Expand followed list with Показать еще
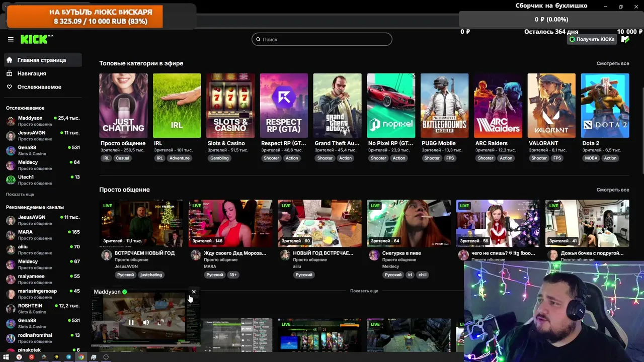 pyautogui.click(x=20, y=194)
